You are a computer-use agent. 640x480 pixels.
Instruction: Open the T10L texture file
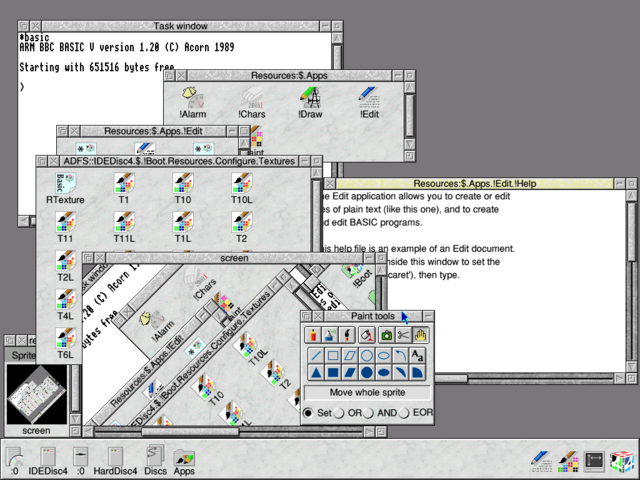(x=242, y=189)
